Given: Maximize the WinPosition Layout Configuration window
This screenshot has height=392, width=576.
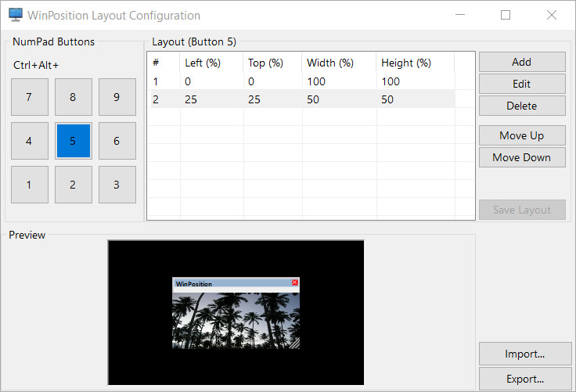Looking at the screenshot, I should (x=506, y=15).
